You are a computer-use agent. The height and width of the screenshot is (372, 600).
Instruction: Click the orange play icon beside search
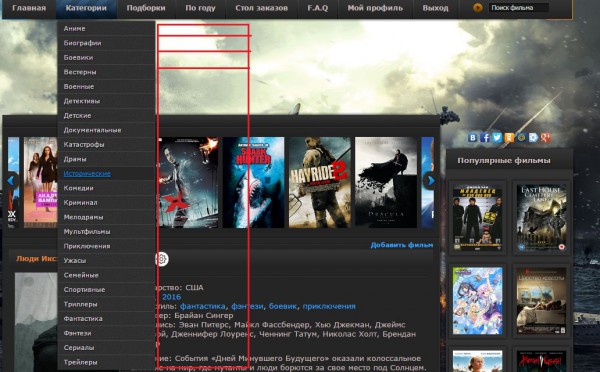point(478,8)
